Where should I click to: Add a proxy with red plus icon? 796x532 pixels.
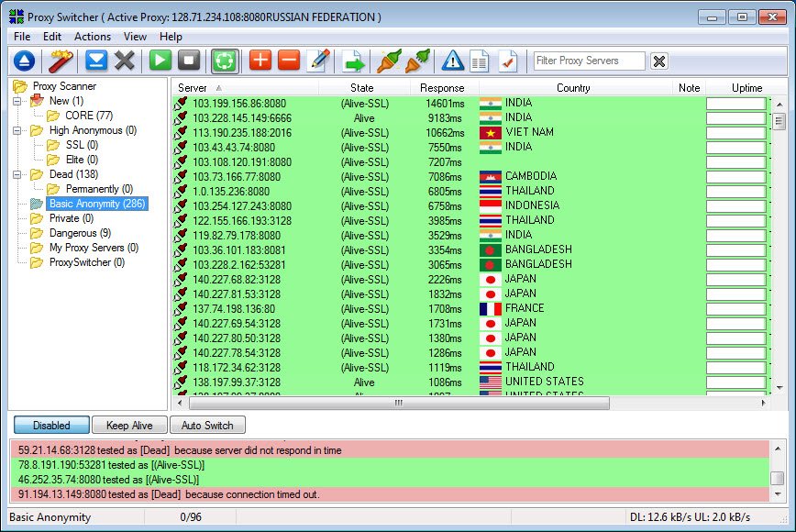point(260,61)
